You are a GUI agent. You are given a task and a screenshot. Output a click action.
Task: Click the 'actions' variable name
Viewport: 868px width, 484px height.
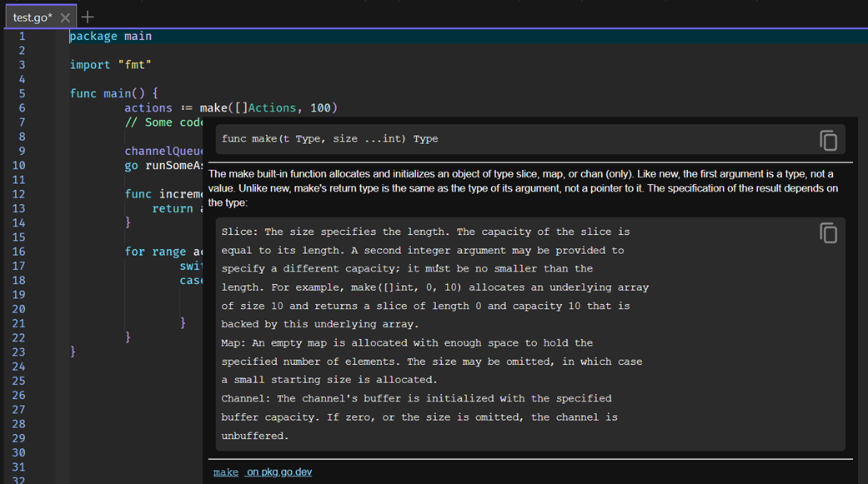tap(148, 107)
